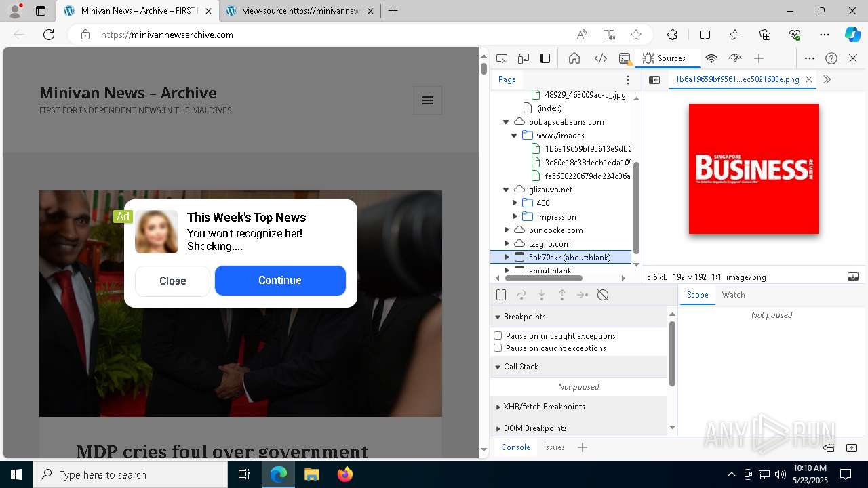This screenshot has width=868, height=488.
Task: Open the hamburger menu on Minivan page
Action: click(x=428, y=100)
